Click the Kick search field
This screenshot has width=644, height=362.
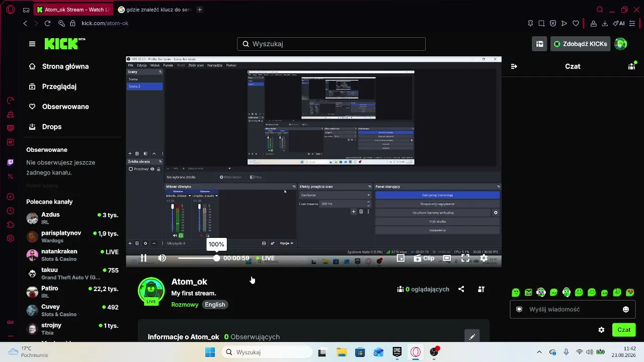pyautogui.click(x=331, y=44)
